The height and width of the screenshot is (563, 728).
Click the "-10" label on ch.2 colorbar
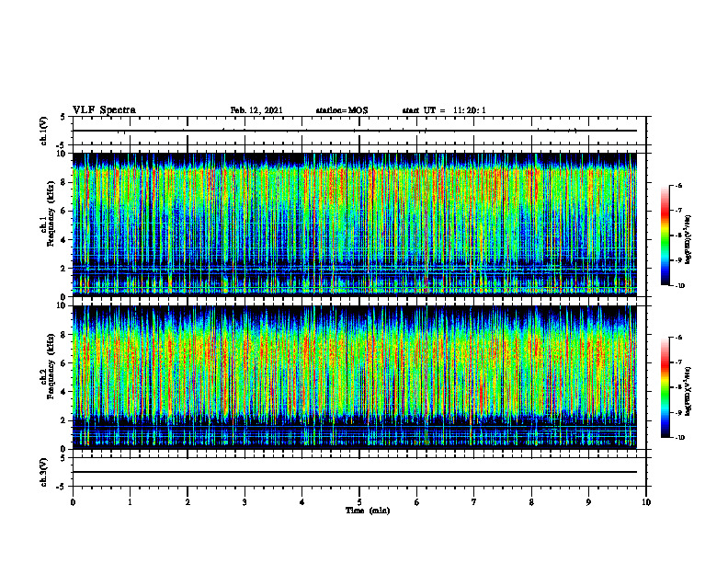click(x=679, y=438)
